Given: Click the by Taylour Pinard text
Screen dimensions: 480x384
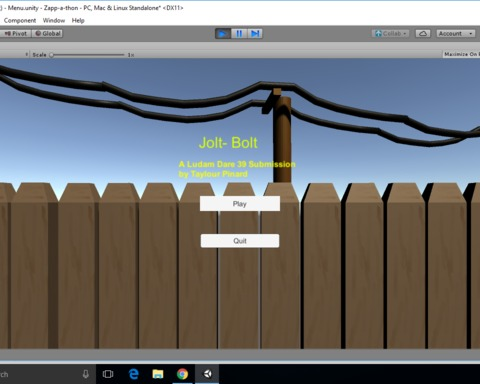Looking at the screenshot, I should click(213, 174).
